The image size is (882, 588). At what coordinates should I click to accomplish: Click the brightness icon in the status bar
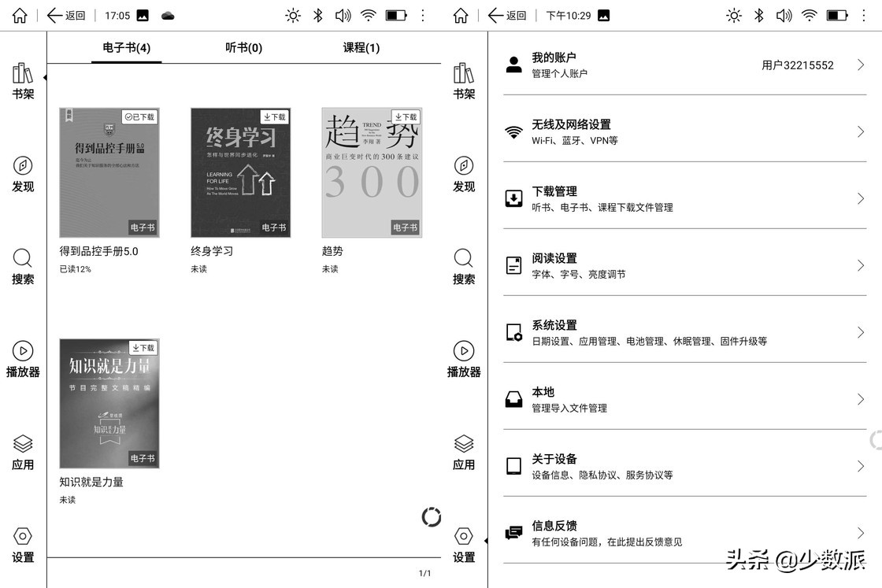click(293, 14)
